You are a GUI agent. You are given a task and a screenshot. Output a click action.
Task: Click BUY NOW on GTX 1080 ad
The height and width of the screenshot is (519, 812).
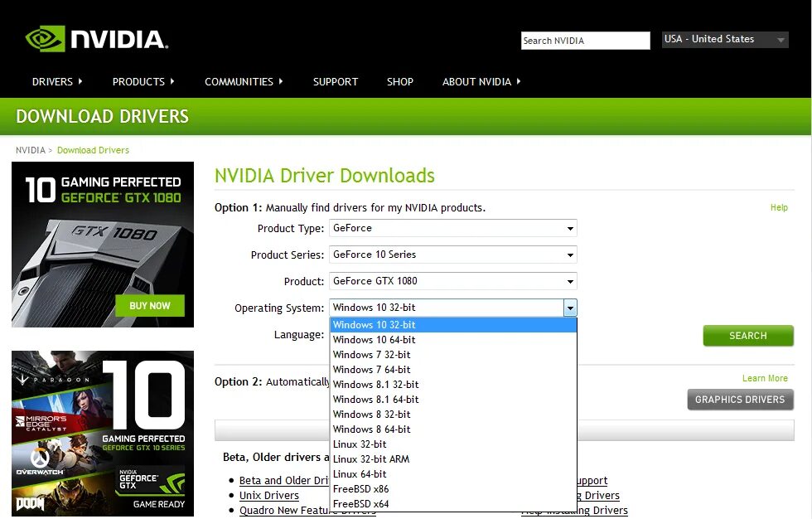pyautogui.click(x=150, y=306)
